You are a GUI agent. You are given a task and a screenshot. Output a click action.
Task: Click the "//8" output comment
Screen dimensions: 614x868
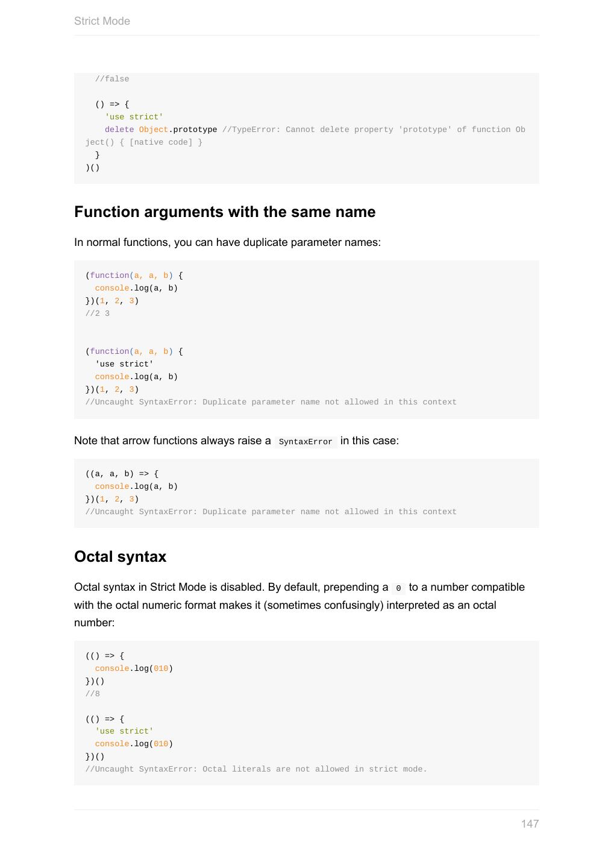click(x=93, y=694)
